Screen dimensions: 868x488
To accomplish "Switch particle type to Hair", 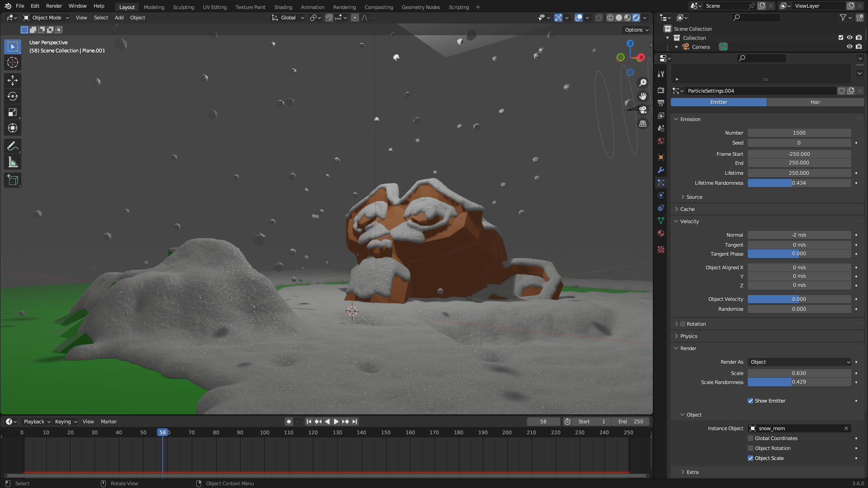I will (815, 102).
